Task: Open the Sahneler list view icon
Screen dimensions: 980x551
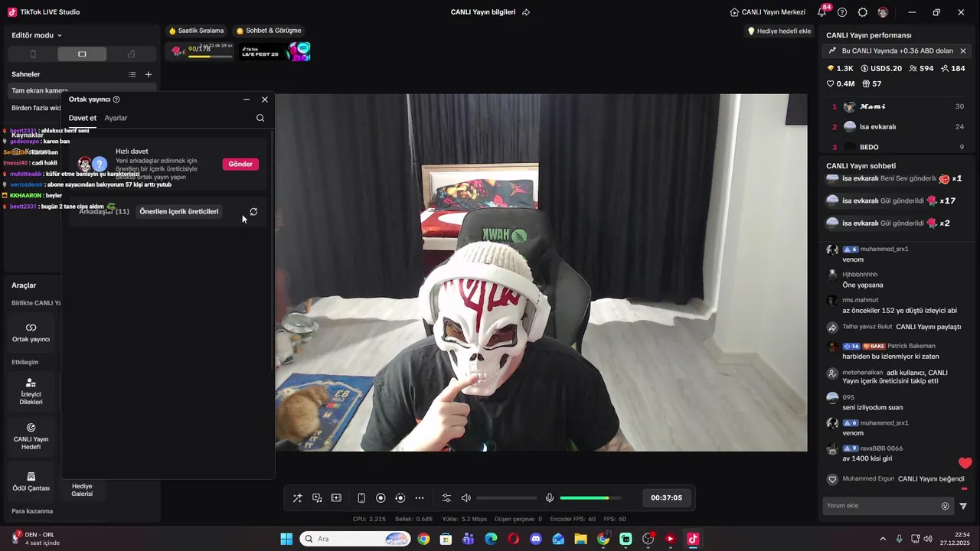Action: point(132,74)
